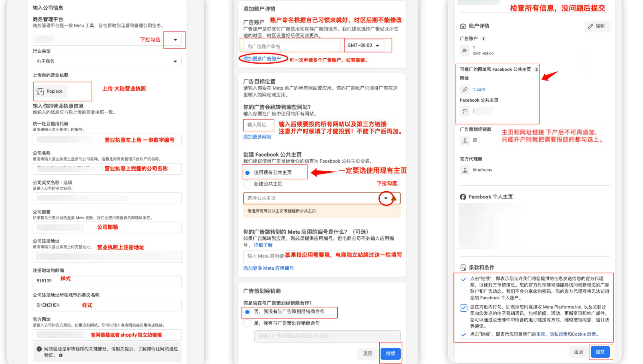Select 否，我没有与广告策划经销商合作

(x=247, y=312)
